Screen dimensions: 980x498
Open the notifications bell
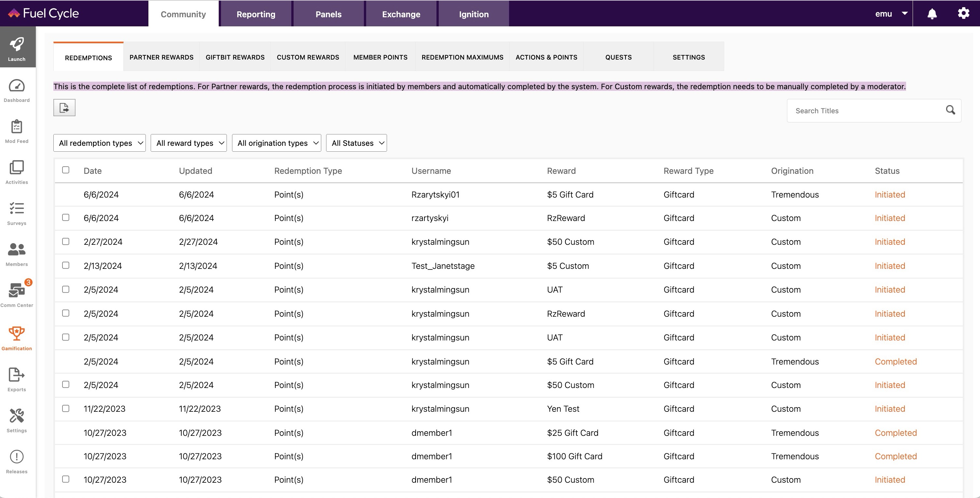932,13
